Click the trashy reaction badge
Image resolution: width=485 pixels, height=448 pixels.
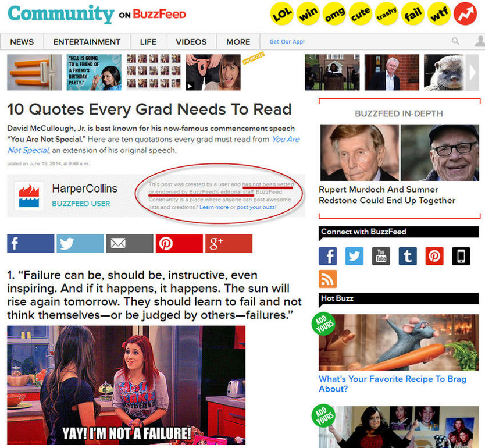pyautogui.click(x=386, y=14)
